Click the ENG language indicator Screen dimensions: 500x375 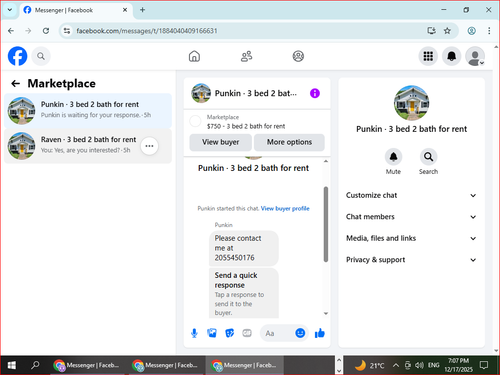pyautogui.click(x=433, y=365)
